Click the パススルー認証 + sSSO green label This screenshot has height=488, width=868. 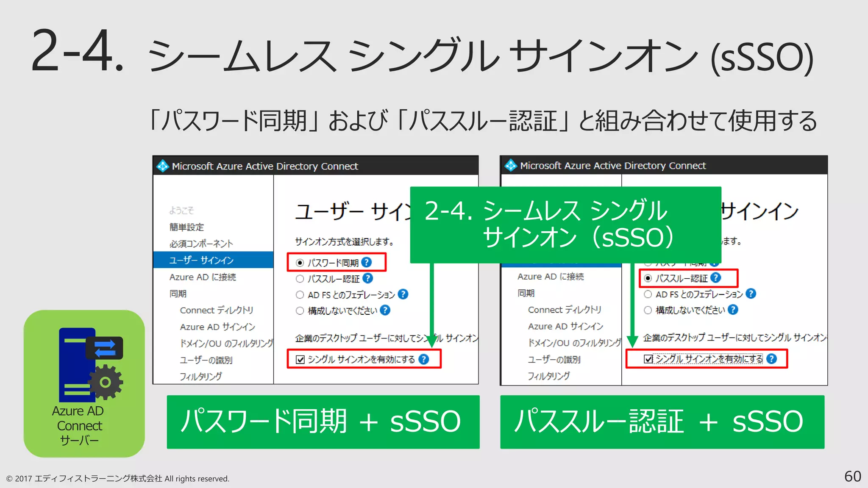click(x=662, y=422)
